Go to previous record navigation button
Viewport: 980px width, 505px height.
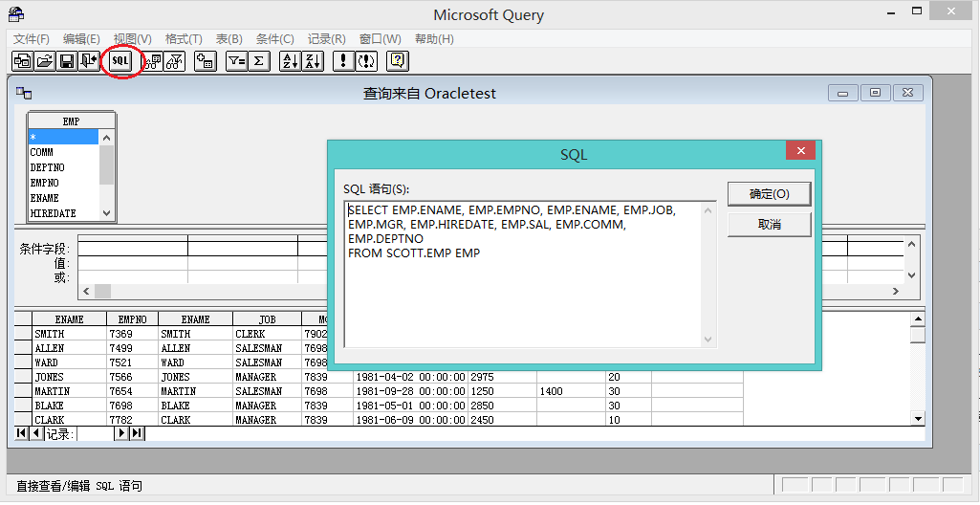[36, 433]
